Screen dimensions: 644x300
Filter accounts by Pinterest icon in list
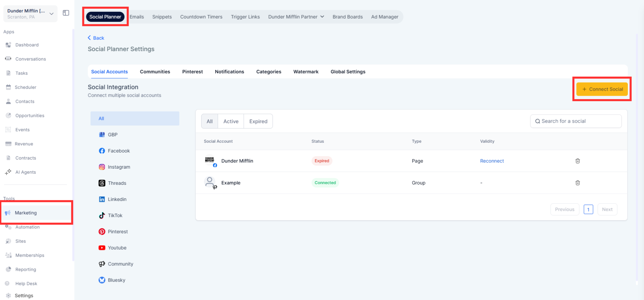tap(102, 231)
